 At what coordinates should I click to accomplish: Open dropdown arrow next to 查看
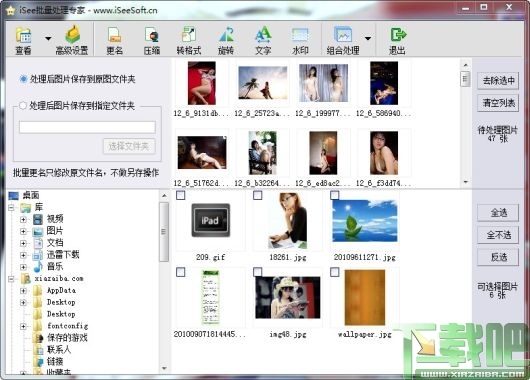48,39
